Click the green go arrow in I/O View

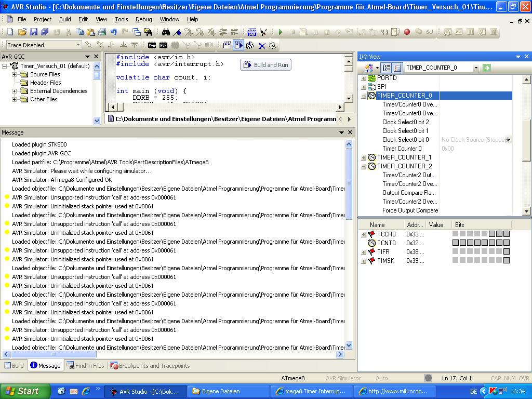click(486, 68)
